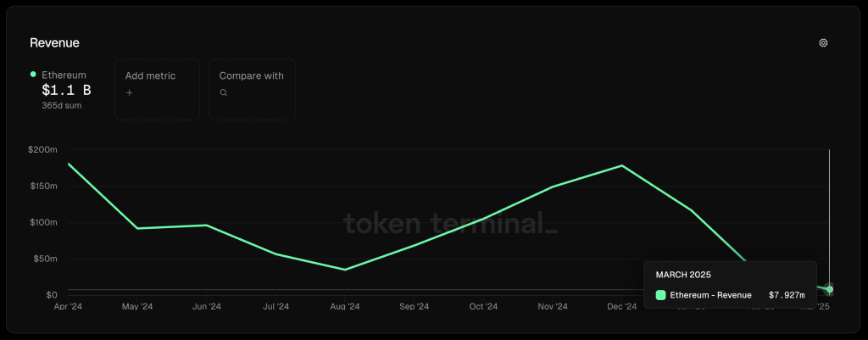Click the Oct '24 x-axis label

[483, 307]
